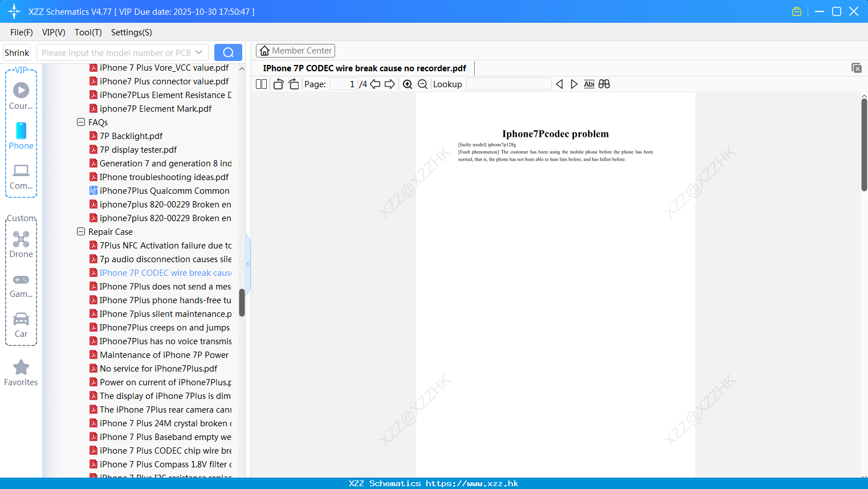This screenshot has height=489, width=868.
Task: Zoom in on the PDF
Action: [407, 84]
